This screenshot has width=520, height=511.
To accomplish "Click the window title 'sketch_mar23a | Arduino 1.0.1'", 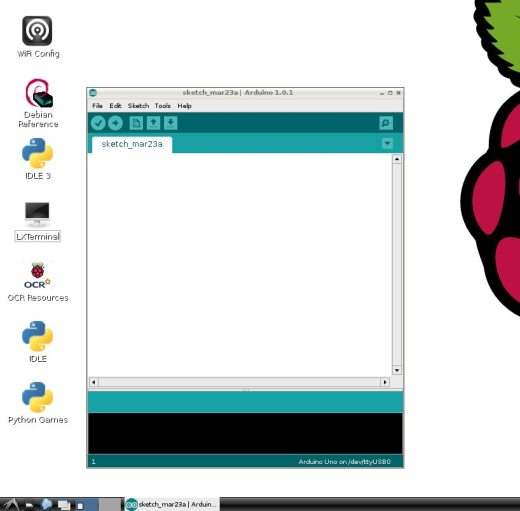I will tap(238, 92).
